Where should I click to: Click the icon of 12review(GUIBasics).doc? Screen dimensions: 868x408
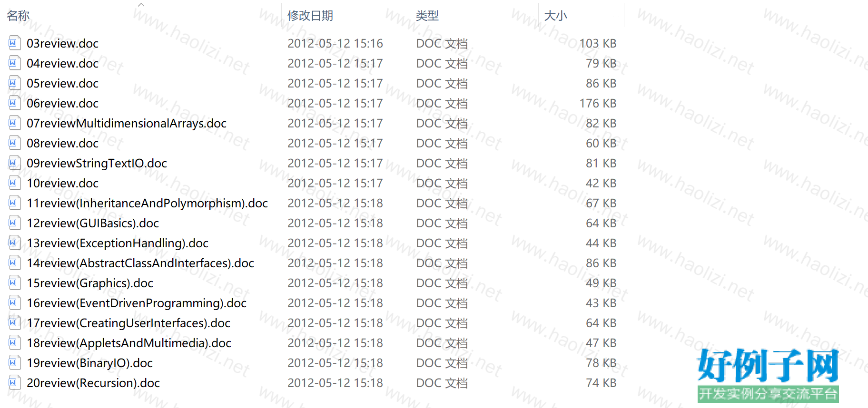pyautogui.click(x=14, y=223)
